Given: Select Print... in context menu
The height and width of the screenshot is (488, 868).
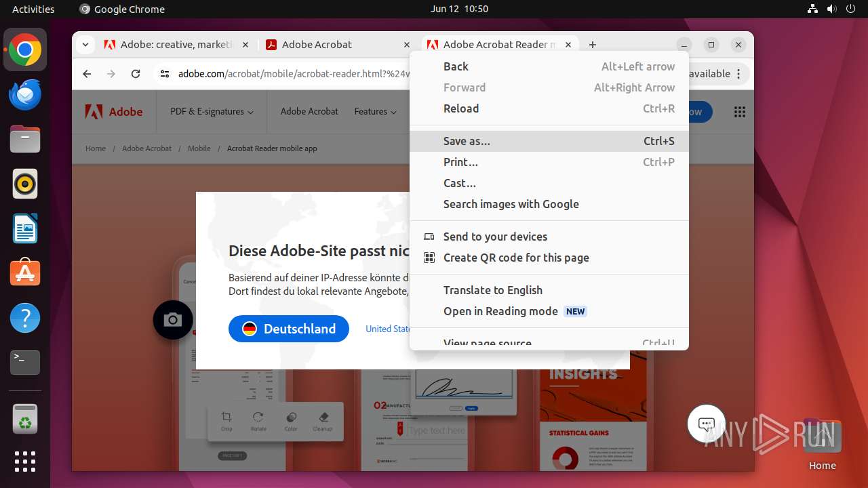Looking at the screenshot, I should pos(549,162).
